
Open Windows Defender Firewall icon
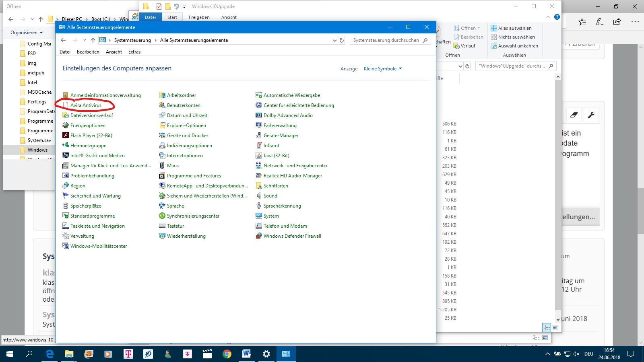(x=259, y=236)
